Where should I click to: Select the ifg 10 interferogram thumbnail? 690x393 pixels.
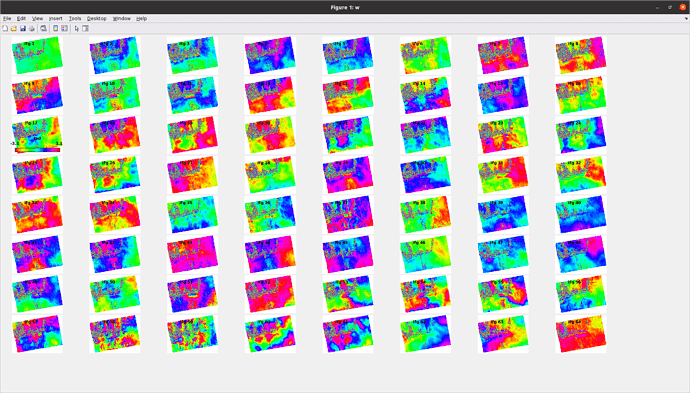(115, 95)
